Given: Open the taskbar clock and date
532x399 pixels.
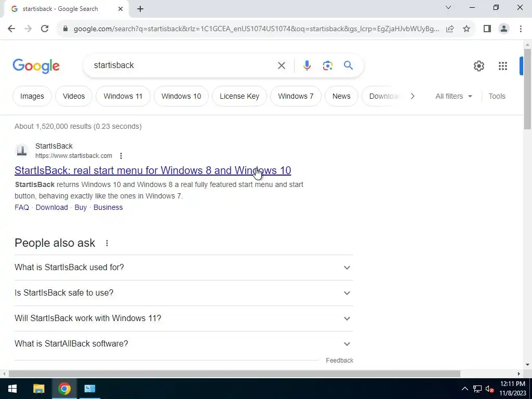Looking at the screenshot, I should [512, 389].
